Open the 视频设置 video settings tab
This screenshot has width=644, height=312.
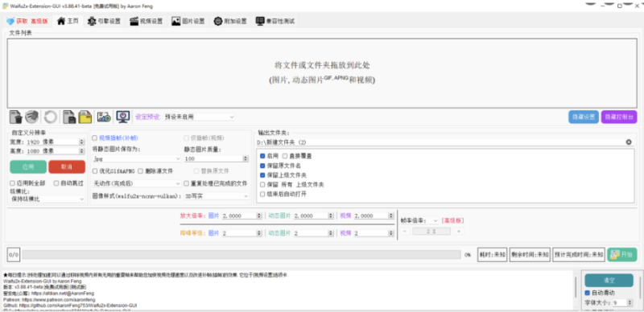[147, 21]
